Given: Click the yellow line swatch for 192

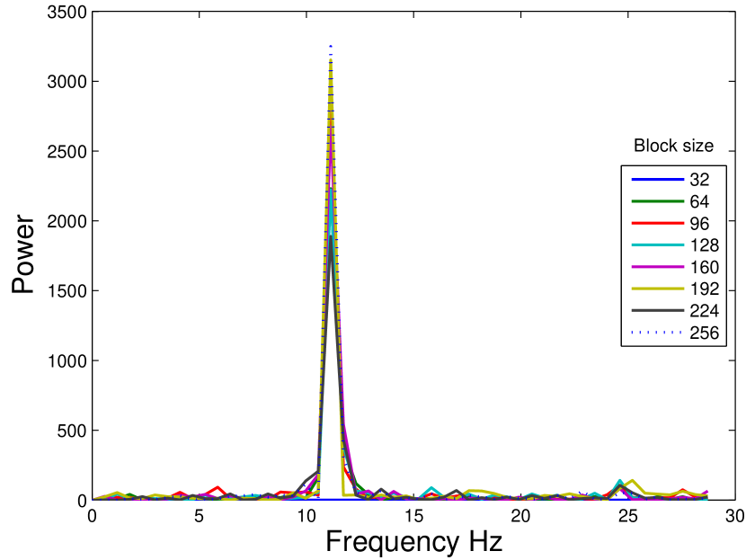Looking at the screenshot, I should click(656, 289).
